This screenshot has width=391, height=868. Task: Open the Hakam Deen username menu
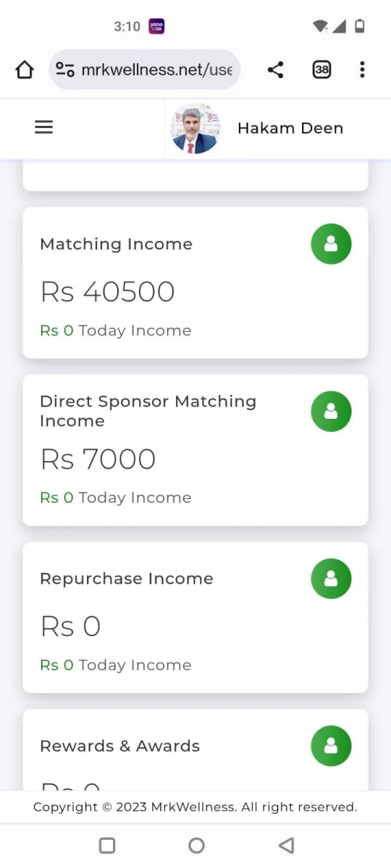pos(290,128)
